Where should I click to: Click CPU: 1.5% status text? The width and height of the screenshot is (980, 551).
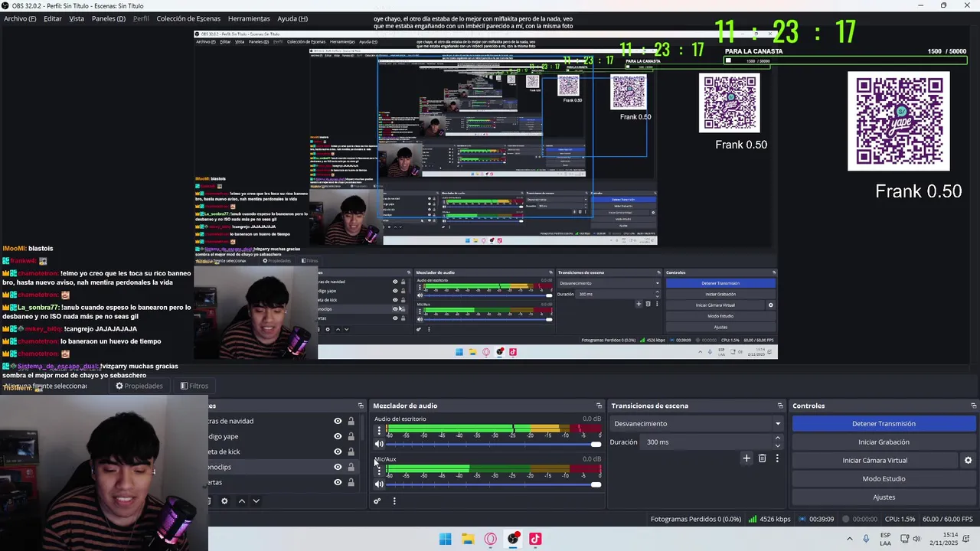[900, 520]
